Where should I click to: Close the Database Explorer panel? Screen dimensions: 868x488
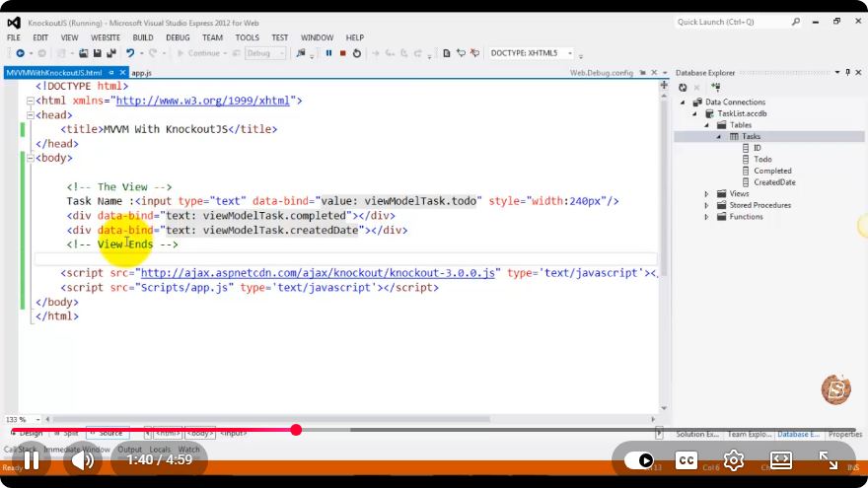[x=858, y=73]
